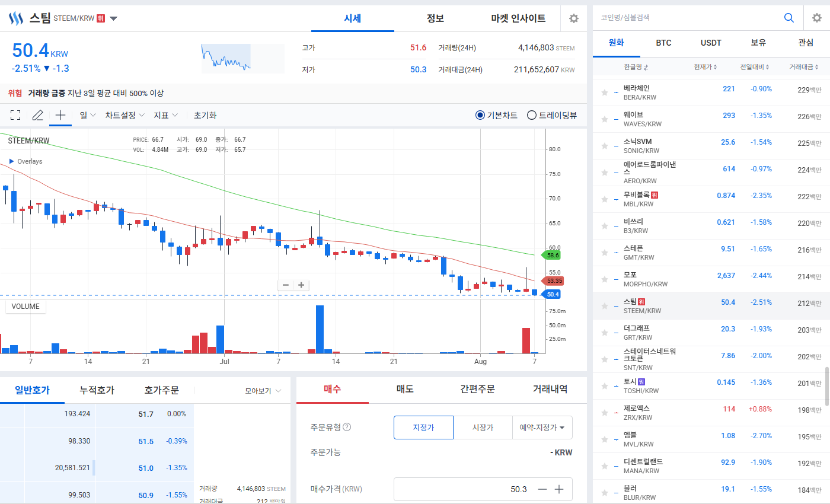Select the 기본차트 radio button
Image resolution: width=830 pixels, height=504 pixels.
click(x=480, y=115)
